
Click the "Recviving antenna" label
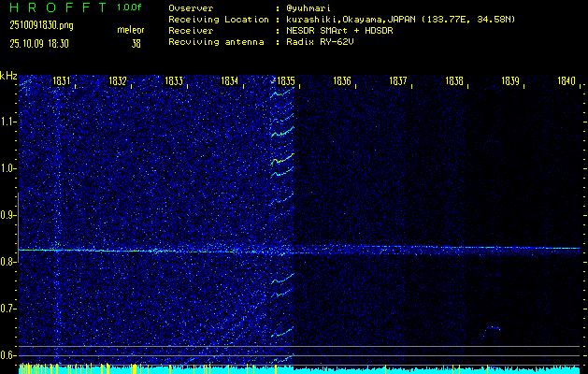coord(216,42)
